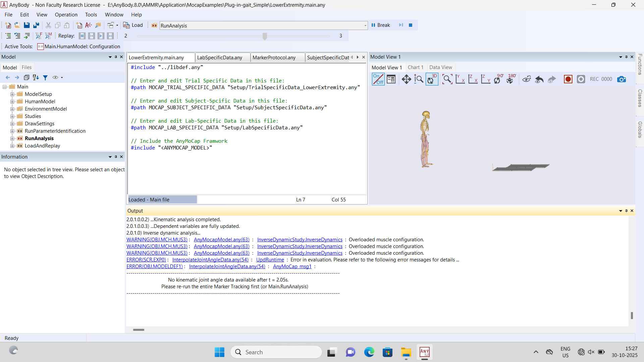
Task: Click the camera snapshot icon
Action: tap(621, 79)
